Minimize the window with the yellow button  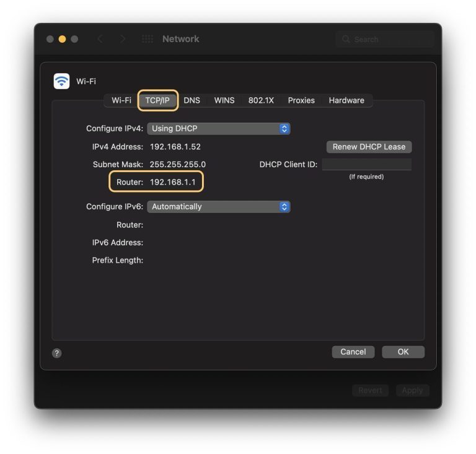click(62, 39)
